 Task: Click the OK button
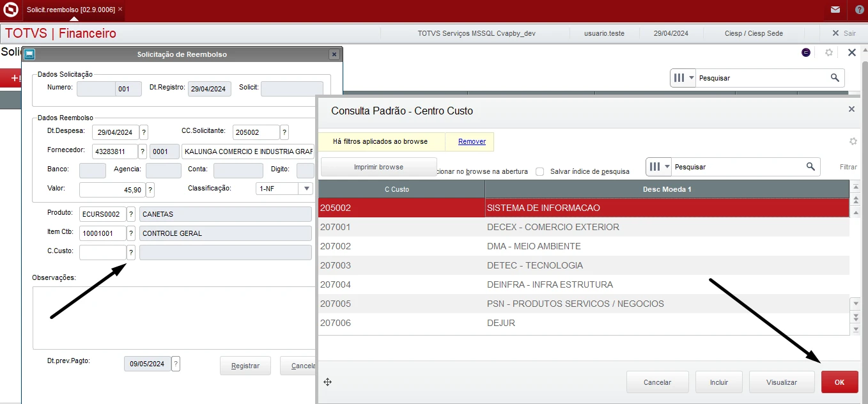tap(839, 382)
